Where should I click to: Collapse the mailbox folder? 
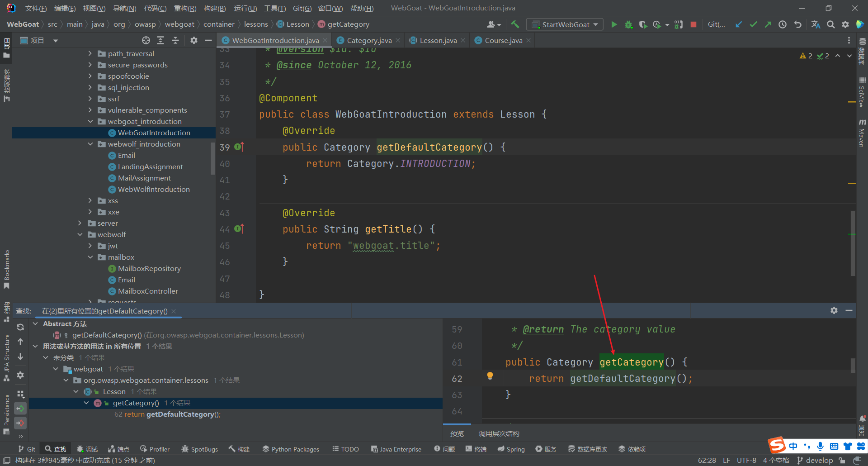click(x=90, y=257)
